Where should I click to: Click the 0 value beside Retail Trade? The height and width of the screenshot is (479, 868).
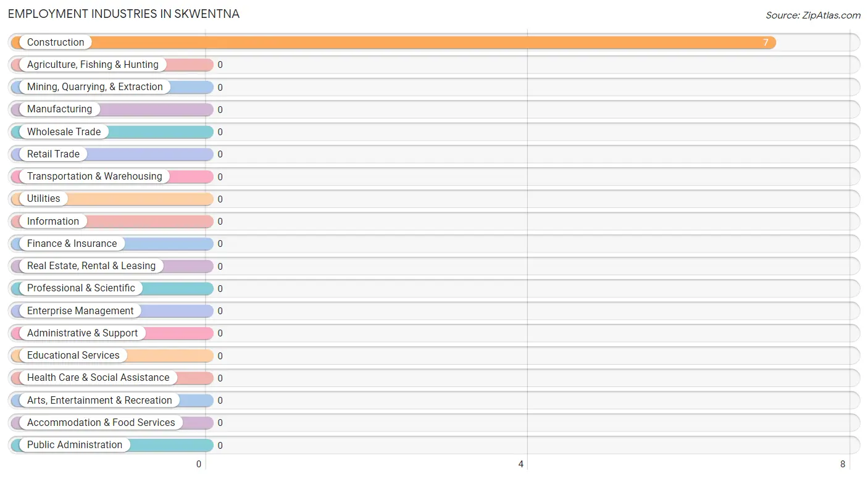(x=220, y=154)
